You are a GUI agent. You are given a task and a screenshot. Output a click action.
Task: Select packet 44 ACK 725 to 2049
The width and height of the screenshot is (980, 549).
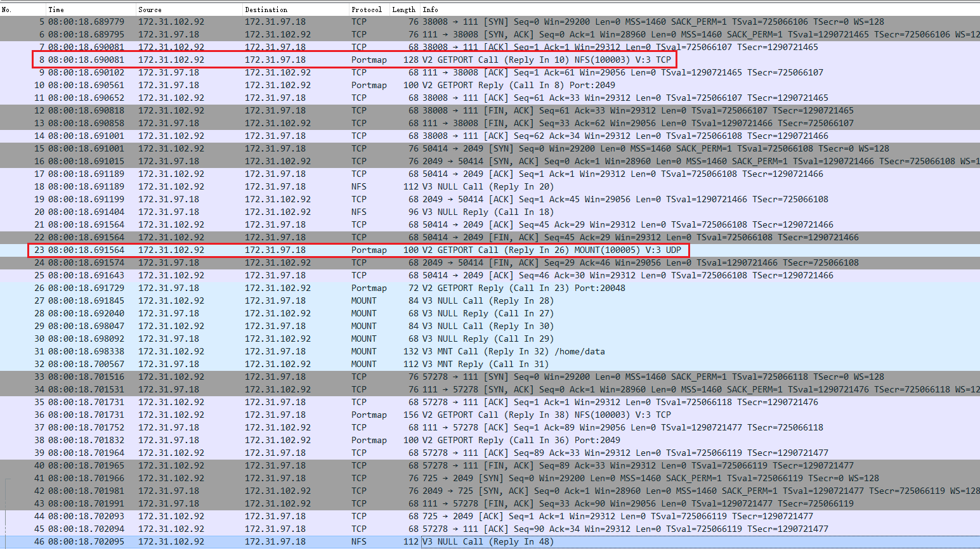click(490, 516)
